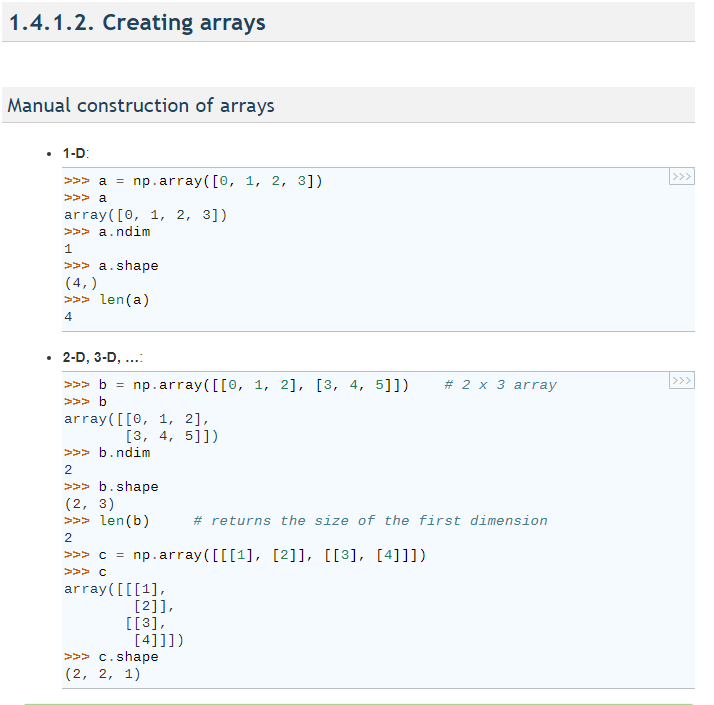This screenshot has height=705, width=714.
Task: Click the output line '[4]]])'
Action: (x=158, y=640)
